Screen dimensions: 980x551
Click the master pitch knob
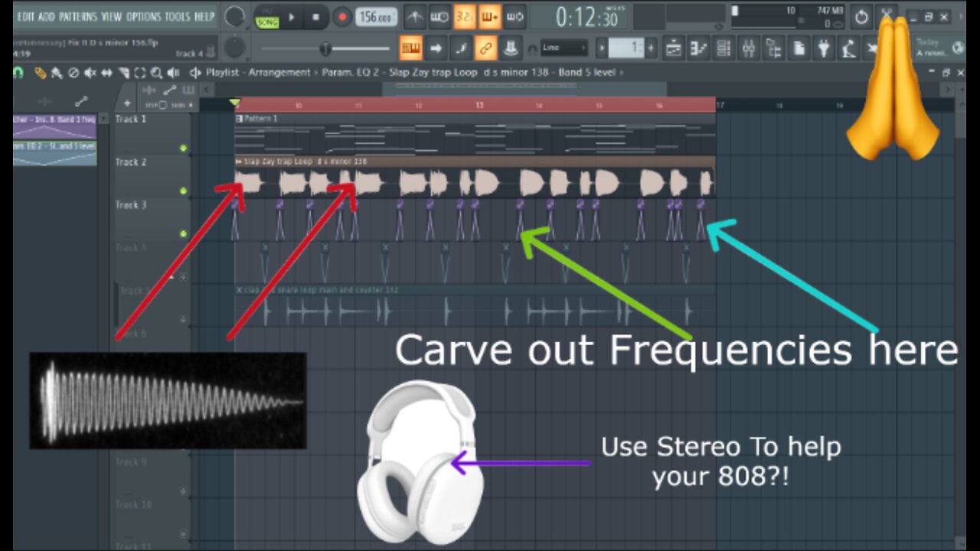235,48
